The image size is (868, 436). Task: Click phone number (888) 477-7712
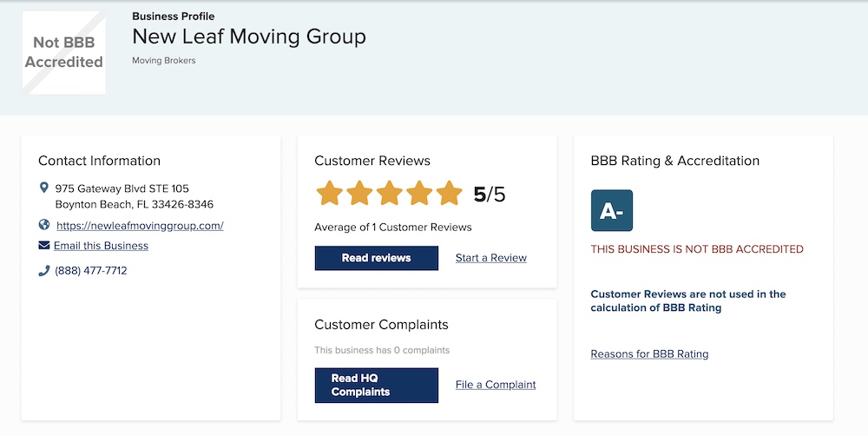[91, 270]
